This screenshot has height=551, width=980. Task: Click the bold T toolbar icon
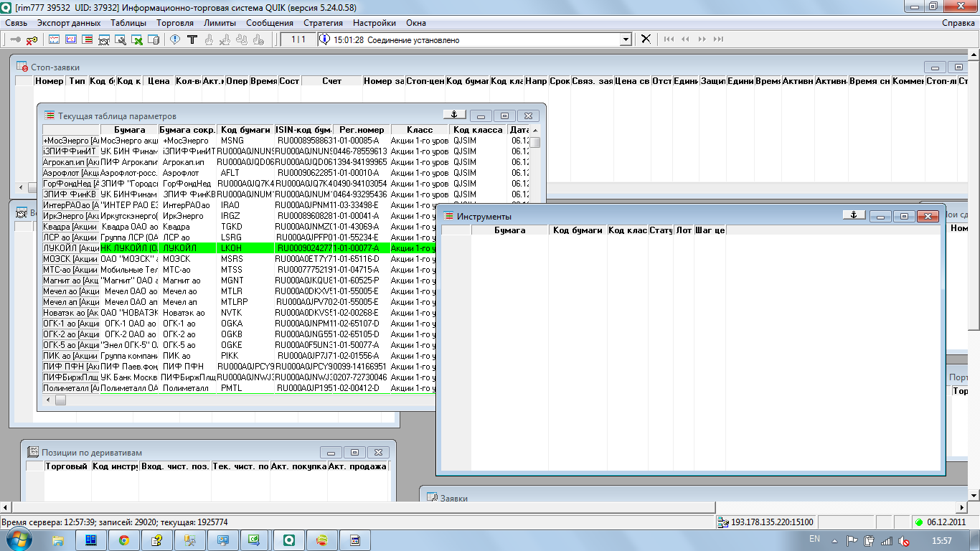(192, 39)
